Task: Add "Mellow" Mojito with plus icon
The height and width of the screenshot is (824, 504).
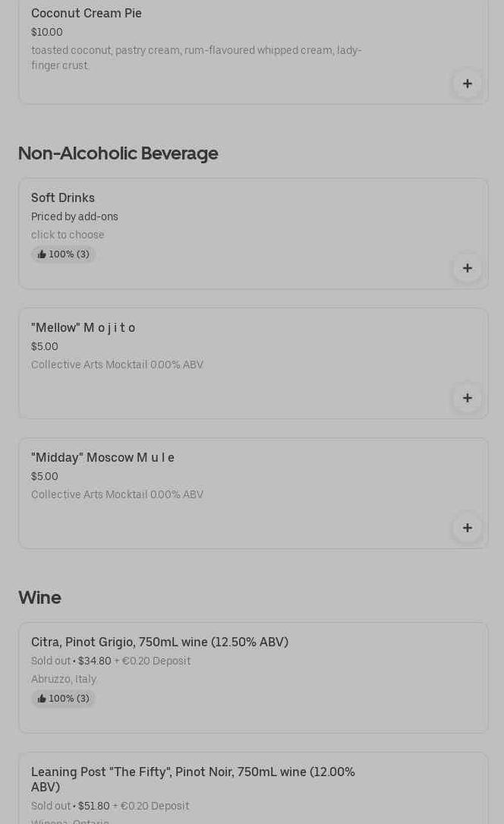Action: point(467,398)
